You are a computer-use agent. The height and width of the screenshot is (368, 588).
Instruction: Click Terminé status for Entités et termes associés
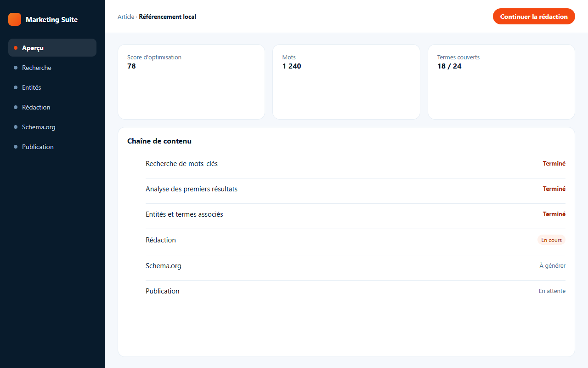tap(554, 214)
